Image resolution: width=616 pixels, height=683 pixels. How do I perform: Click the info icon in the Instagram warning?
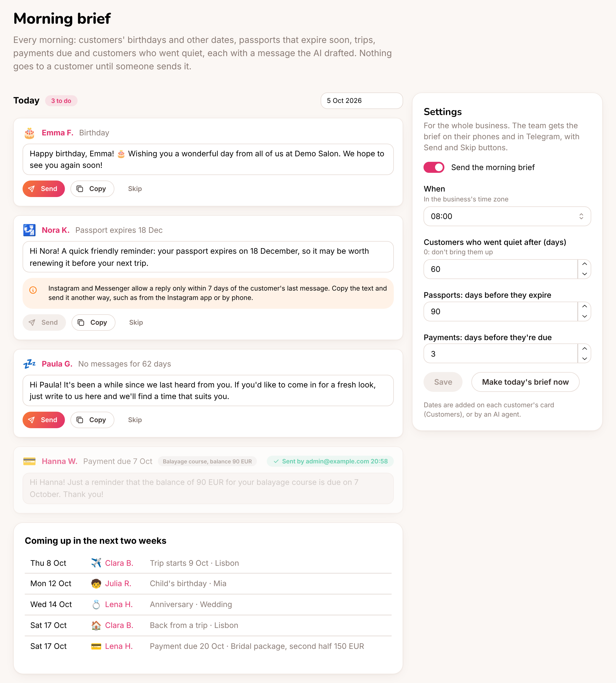click(x=33, y=290)
